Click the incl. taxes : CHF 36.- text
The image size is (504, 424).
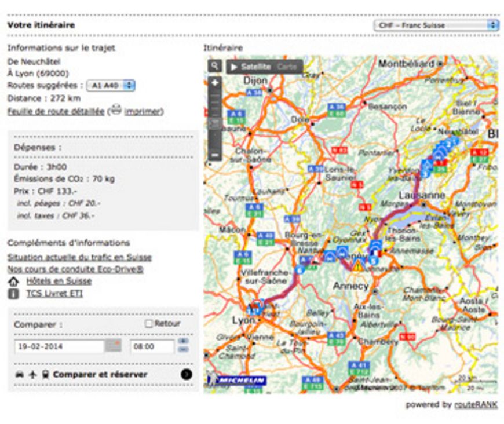click(x=56, y=215)
